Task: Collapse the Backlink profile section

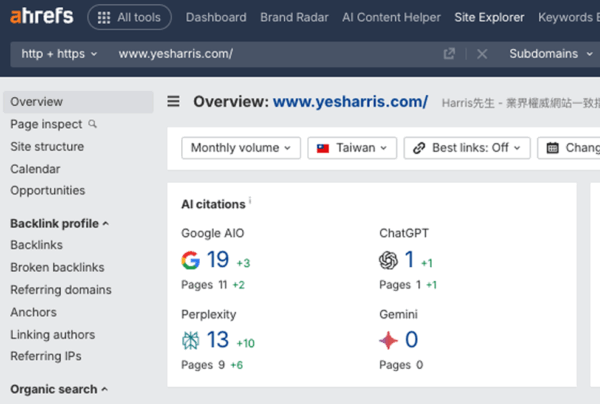Action: [60, 223]
